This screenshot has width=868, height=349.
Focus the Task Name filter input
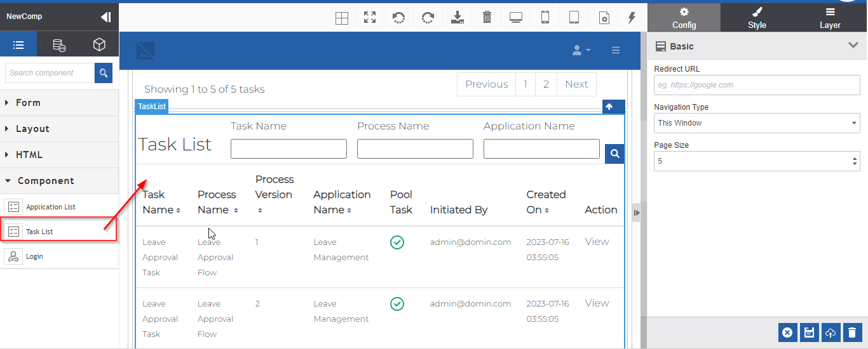(288, 148)
